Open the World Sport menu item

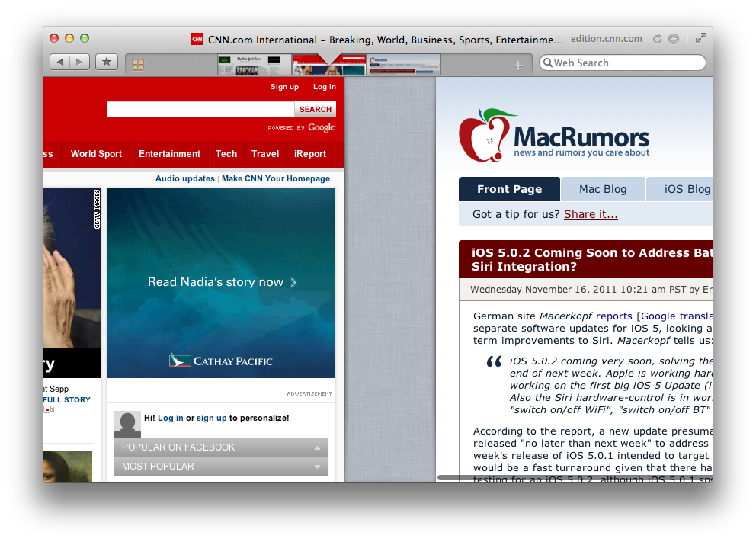point(97,154)
